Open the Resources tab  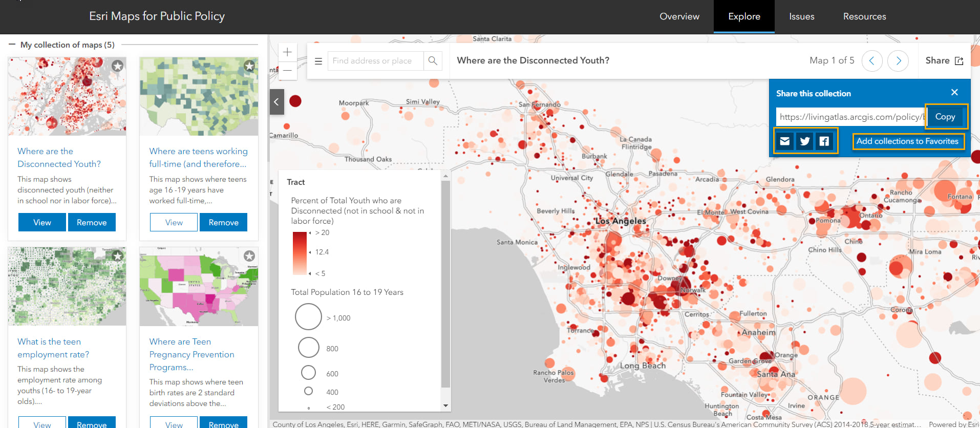[x=864, y=16]
